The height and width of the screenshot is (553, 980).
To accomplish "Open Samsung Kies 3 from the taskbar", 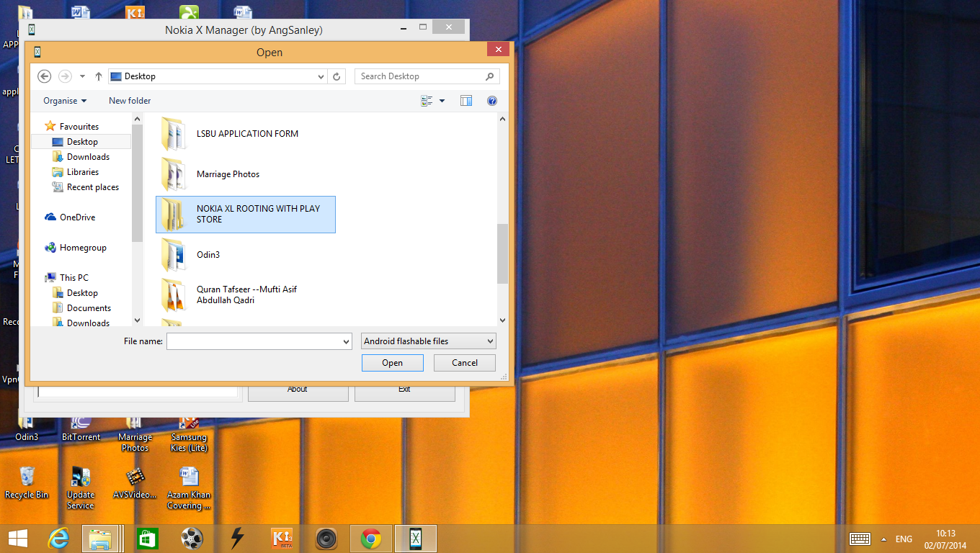I will coord(282,539).
